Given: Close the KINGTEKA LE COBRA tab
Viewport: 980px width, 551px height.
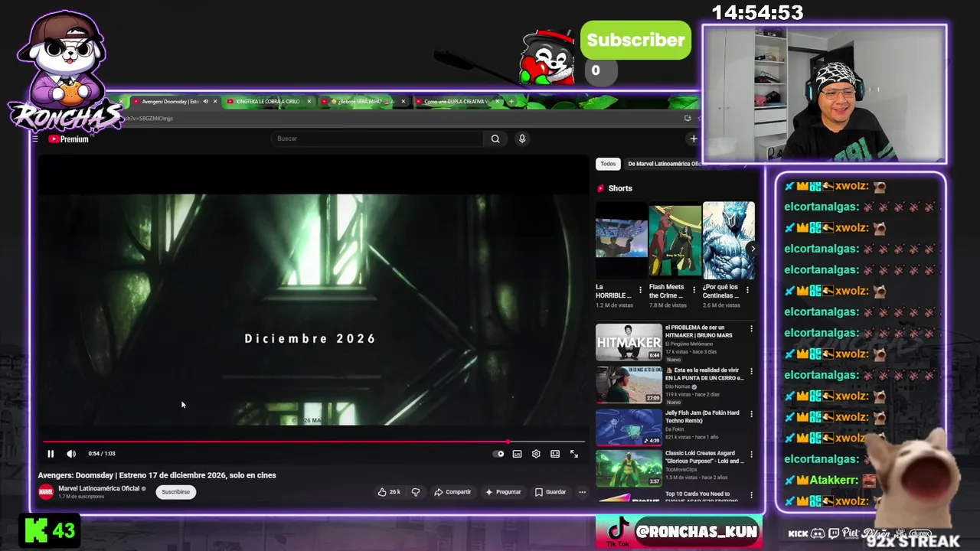Looking at the screenshot, I should point(309,102).
